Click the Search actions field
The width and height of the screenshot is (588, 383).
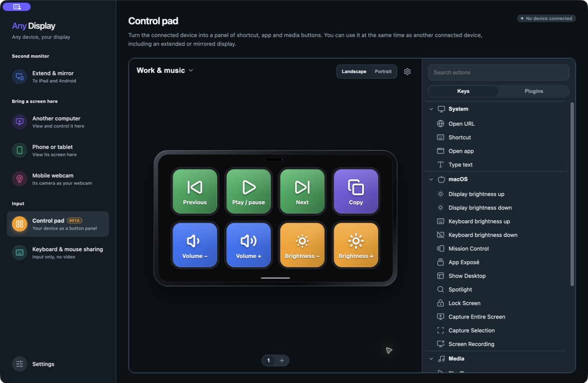point(498,72)
